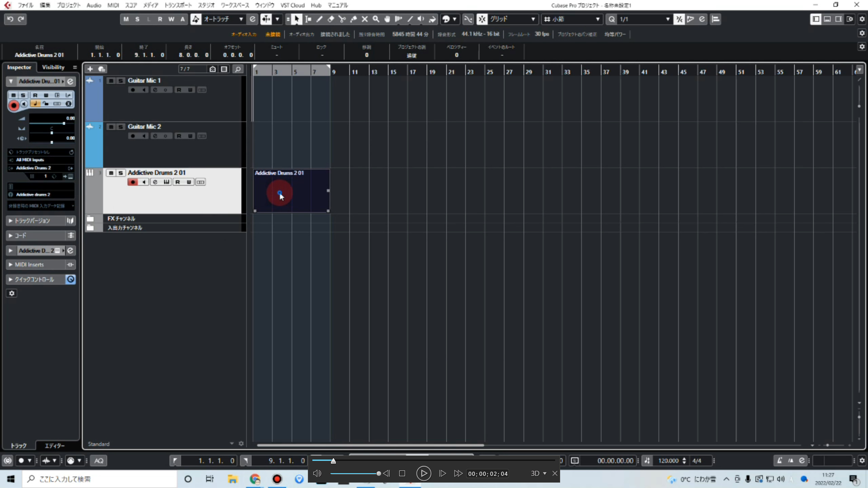Mute the Guitar Mic 1 track

(x=111, y=81)
